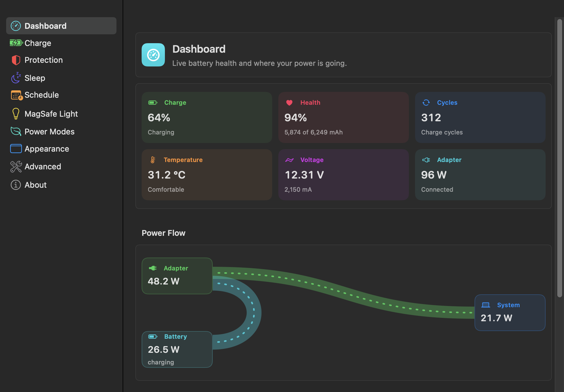Click the thermometer icon on Temperature card
The width and height of the screenshot is (564, 392).
click(153, 160)
